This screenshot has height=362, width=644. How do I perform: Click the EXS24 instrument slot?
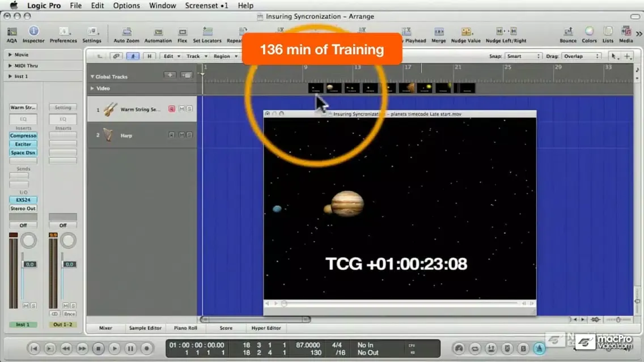coord(23,200)
